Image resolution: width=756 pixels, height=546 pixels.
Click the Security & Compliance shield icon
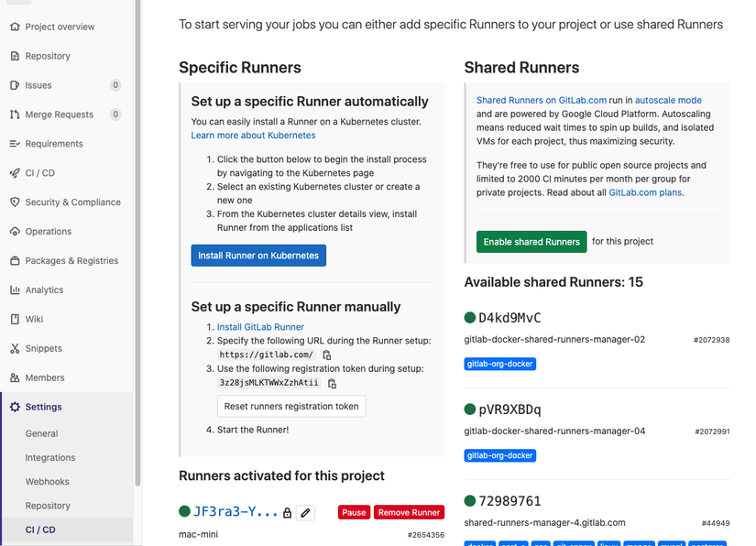click(x=15, y=202)
